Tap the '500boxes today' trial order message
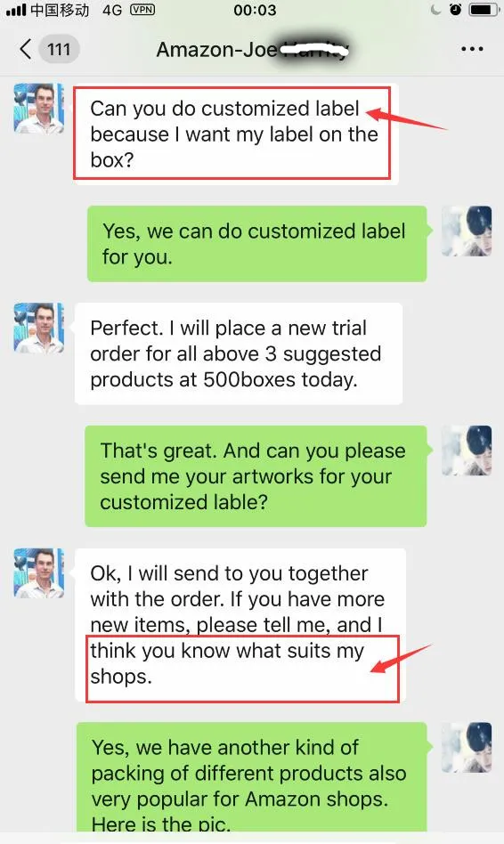 (x=239, y=353)
